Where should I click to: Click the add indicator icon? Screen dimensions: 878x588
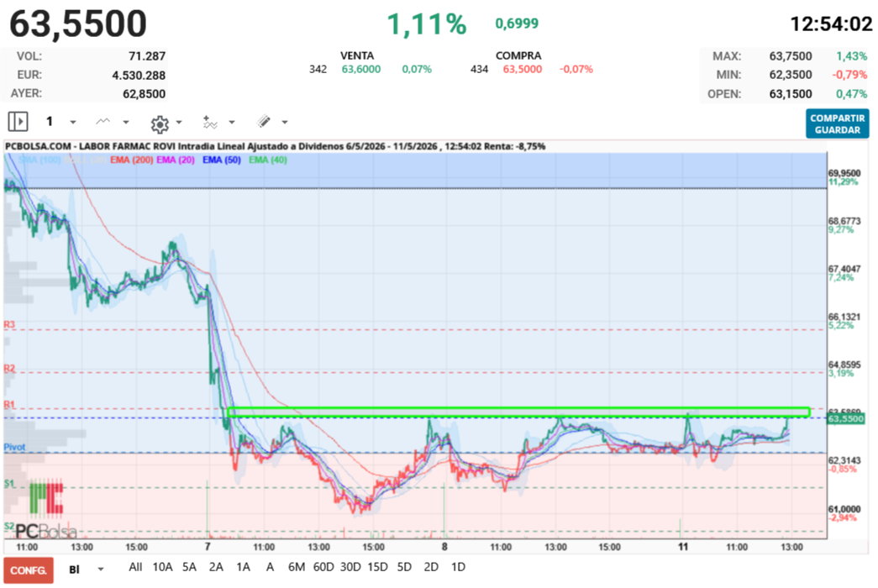point(210,122)
